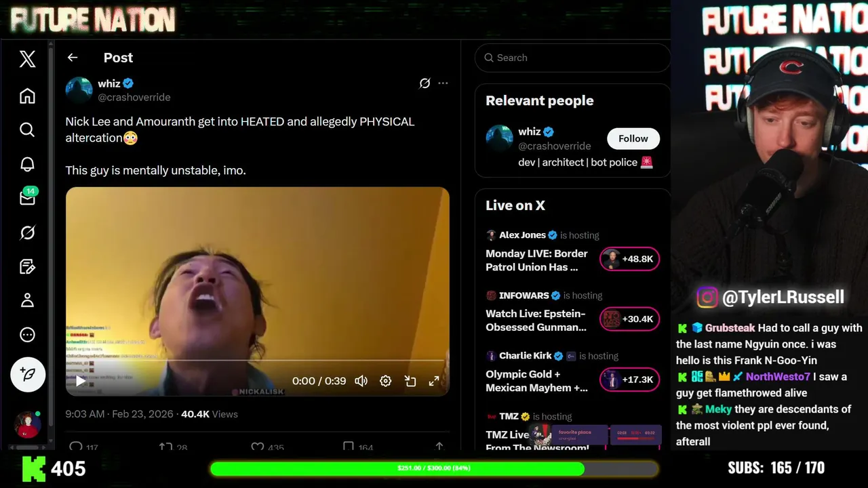Go back using the Post arrow
This screenshot has height=488, width=868.
(x=73, y=58)
